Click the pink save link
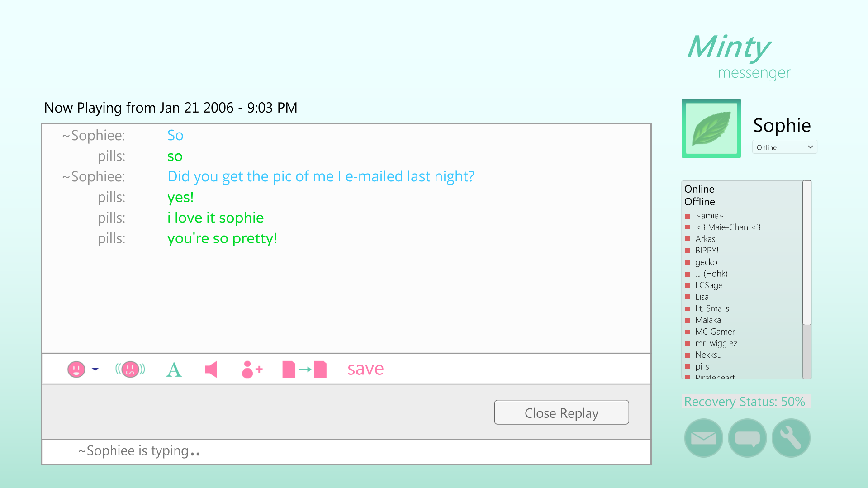 point(365,369)
